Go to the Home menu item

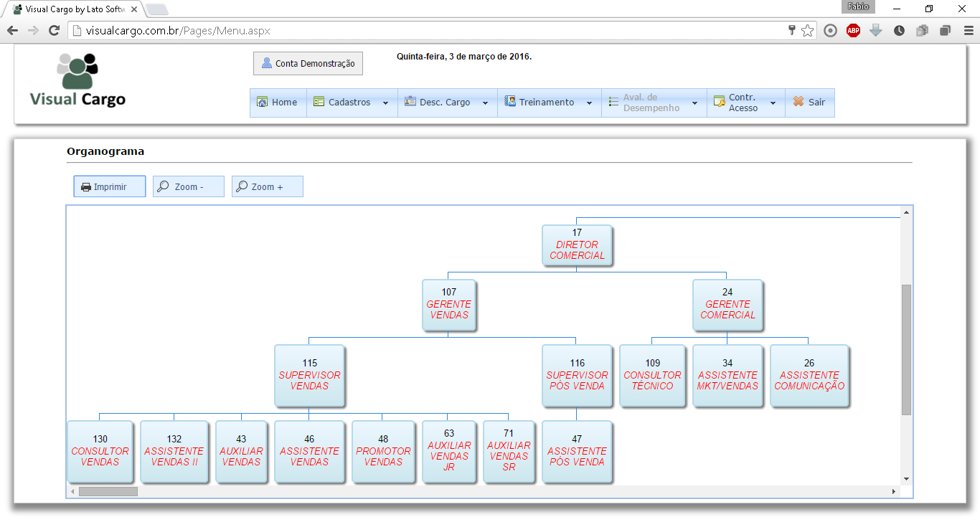tap(278, 103)
